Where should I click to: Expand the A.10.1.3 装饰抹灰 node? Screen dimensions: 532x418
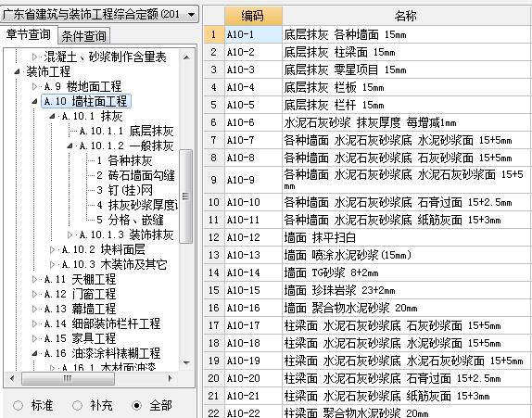pyautogui.click(x=70, y=234)
